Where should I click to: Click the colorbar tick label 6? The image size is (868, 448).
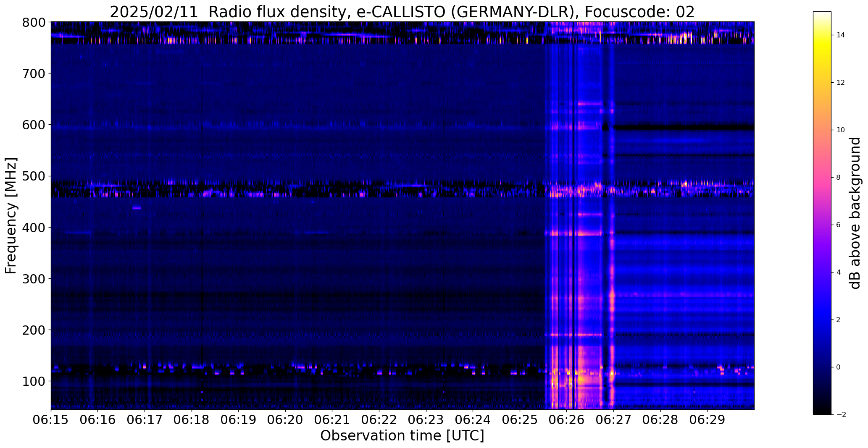pyautogui.click(x=838, y=225)
